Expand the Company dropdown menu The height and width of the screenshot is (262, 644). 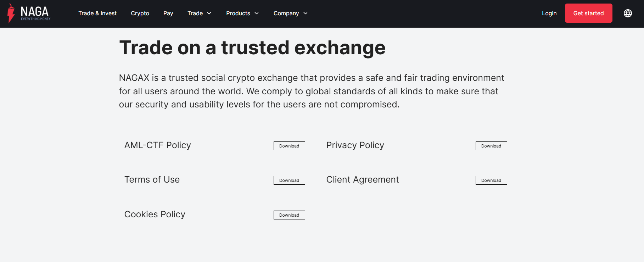pyautogui.click(x=291, y=13)
